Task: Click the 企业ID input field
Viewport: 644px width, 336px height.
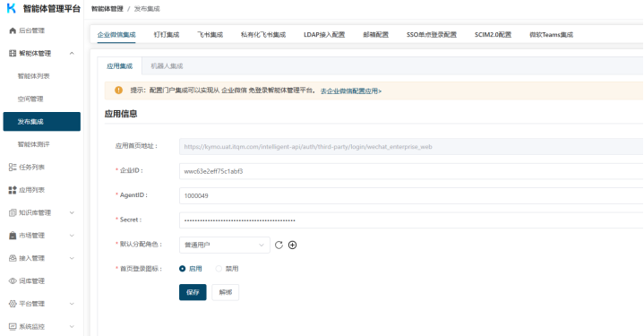Action: tap(411, 171)
